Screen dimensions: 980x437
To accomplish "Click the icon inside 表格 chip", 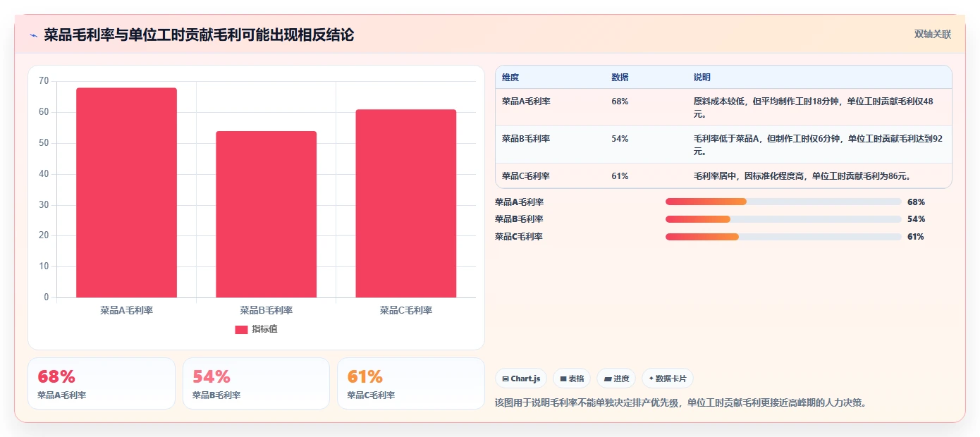I will (563, 379).
